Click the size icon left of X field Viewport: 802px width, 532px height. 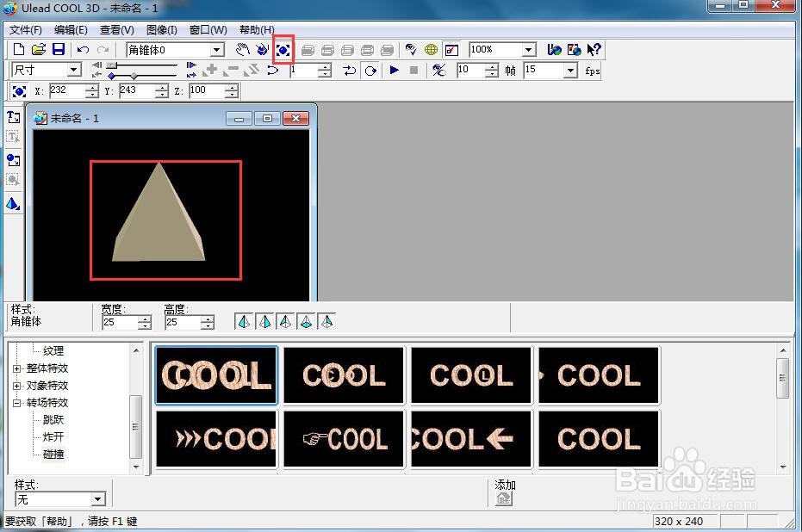[x=19, y=91]
